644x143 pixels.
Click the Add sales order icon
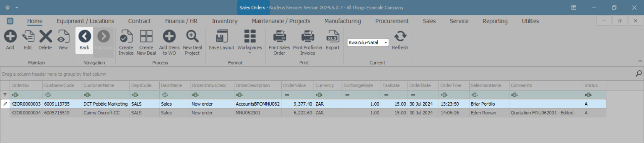click(10, 37)
